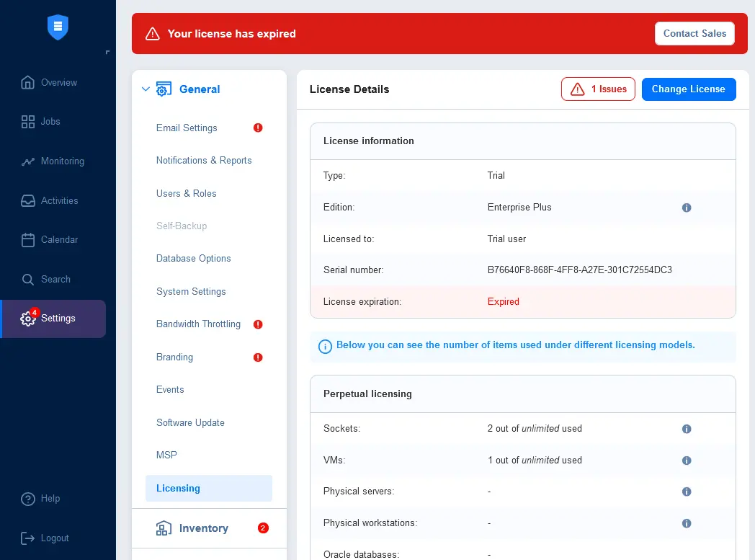The image size is (755, 560).
Task: Open the Calendar icon in sidebar
Action: pyautogui.click(x=27, y=240)
